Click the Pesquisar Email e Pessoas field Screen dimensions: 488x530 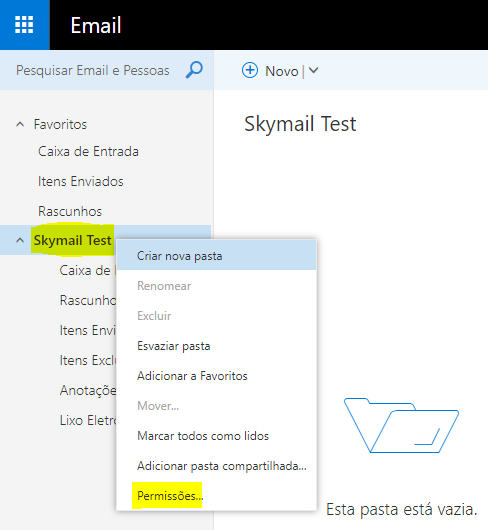coord(93,70)
